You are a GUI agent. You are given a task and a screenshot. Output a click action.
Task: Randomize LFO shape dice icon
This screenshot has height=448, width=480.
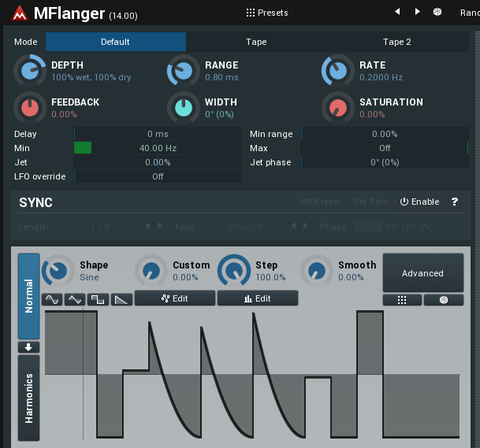click(444, 300)
